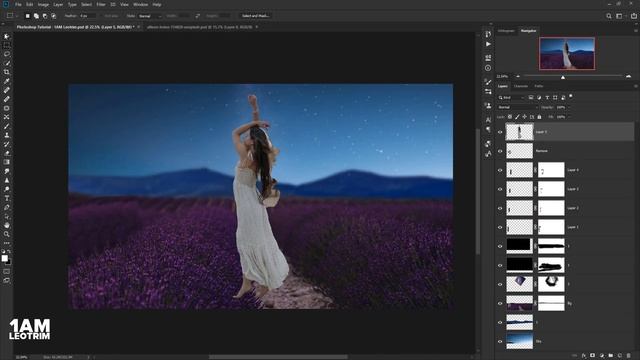
Task: Create new adjustment layer icon
Action: pyautogui.click(x=602, y=356)
